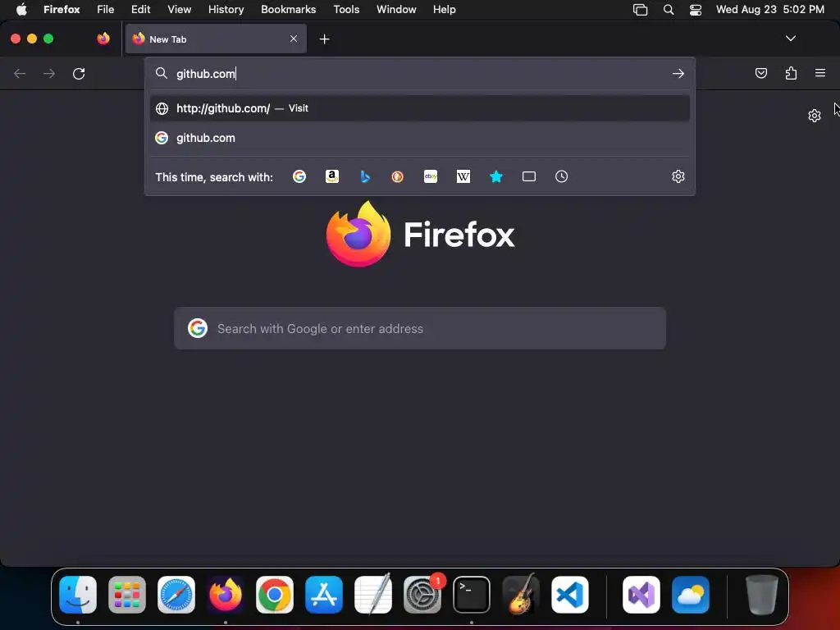
Task: Personalize New Tab with gear icon
Action: [815, 116]
